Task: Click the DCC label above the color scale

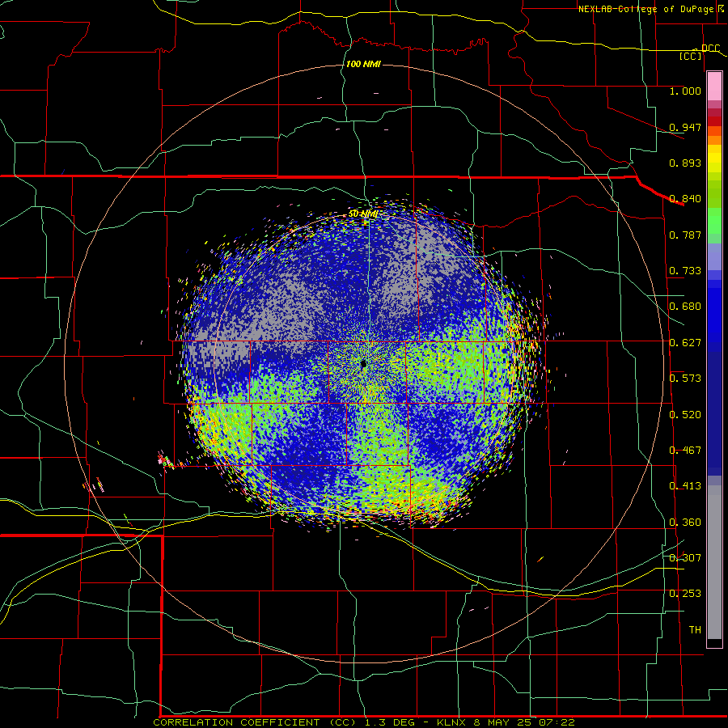Action: (x=710, y=49)
